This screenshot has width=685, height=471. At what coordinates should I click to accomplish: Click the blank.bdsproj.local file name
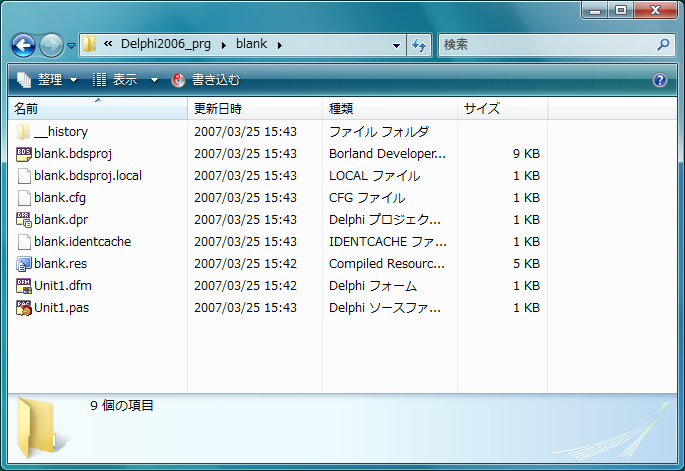point(88,176)
